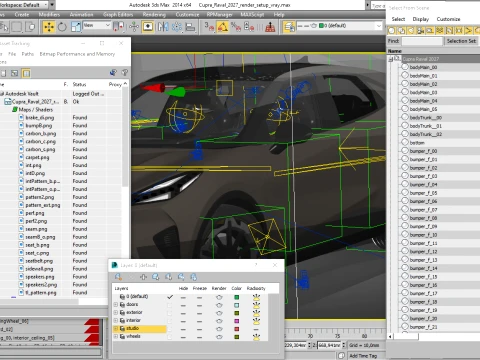Expand the studio layer tree node
480x360 pixels.
[x=116, y=329]
